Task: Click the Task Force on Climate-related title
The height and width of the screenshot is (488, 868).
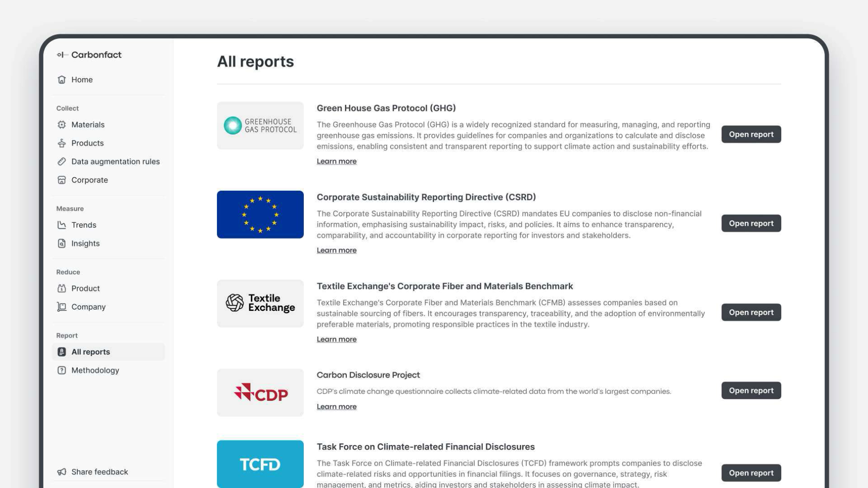Action: [426, 447]
